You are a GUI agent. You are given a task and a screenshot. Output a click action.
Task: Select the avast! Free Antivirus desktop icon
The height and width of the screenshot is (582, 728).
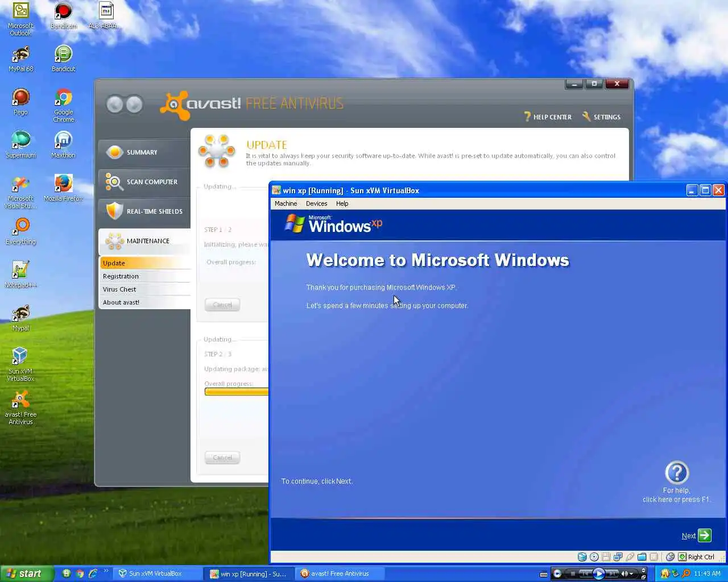click(x=21, y=408)
